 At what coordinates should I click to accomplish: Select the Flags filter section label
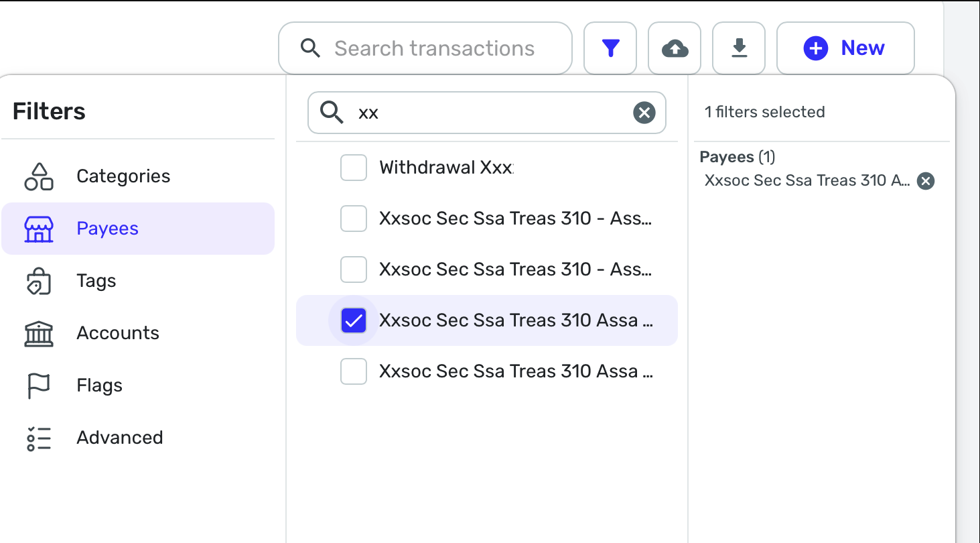click(99, 385)
